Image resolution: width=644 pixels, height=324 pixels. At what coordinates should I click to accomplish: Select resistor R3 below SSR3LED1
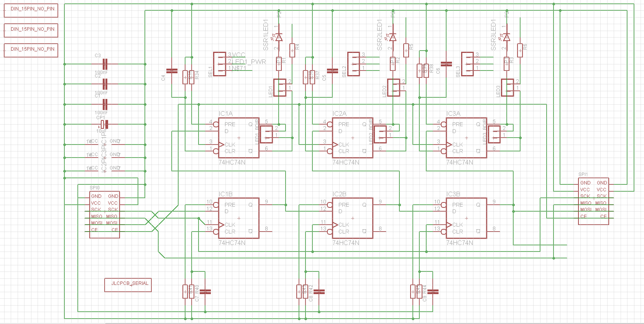(x=506, y=64)
